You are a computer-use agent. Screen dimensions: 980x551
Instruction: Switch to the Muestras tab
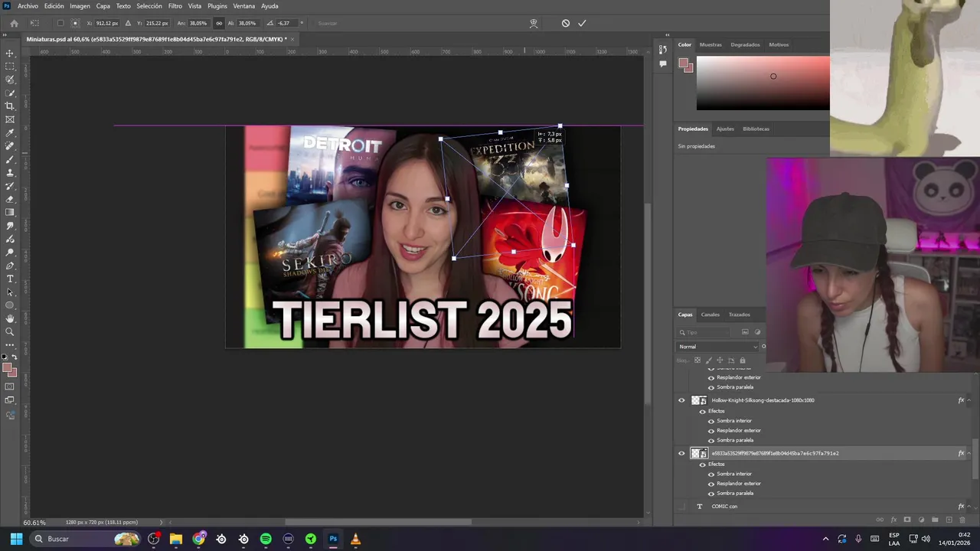pyautogui.click(x=710, y=44)
